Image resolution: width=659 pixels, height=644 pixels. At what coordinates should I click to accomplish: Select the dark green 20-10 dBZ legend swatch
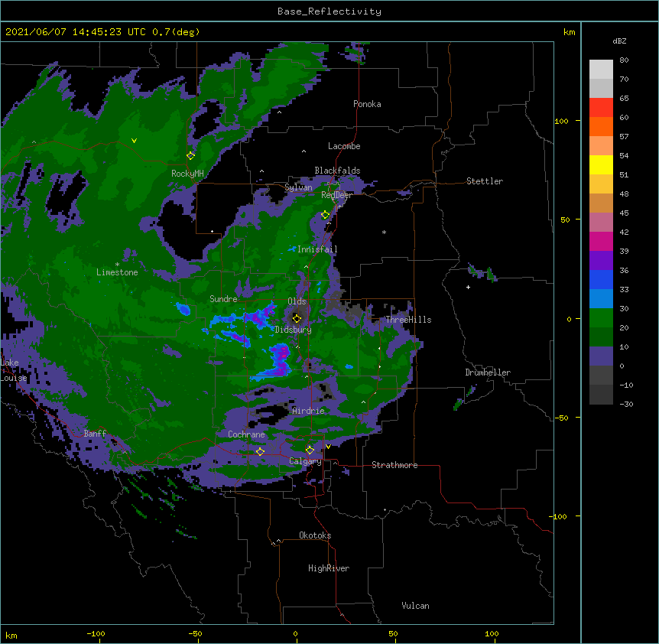601,337
